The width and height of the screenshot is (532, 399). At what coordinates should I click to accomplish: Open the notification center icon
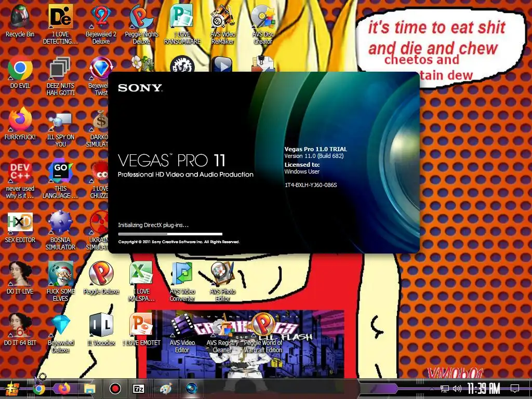[515, 389]
